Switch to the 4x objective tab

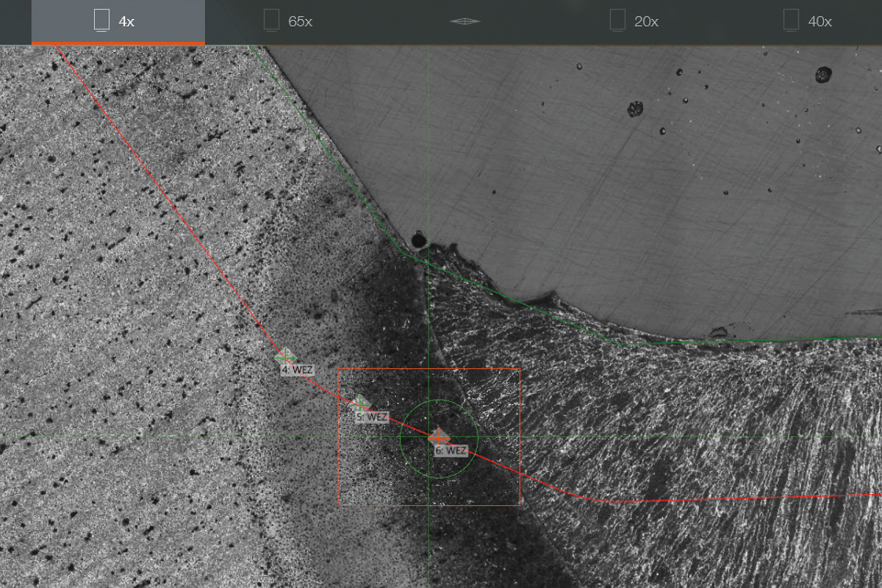point(118,21)
